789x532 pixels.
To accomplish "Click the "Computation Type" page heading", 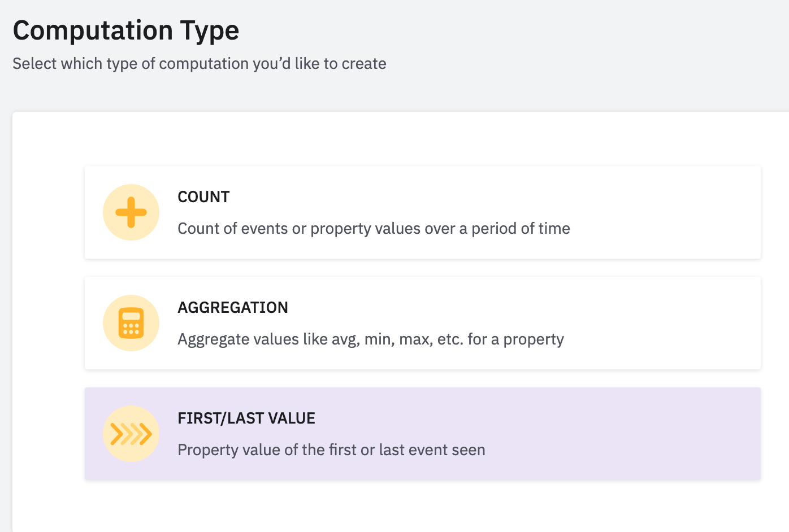I will coord(125,30).
